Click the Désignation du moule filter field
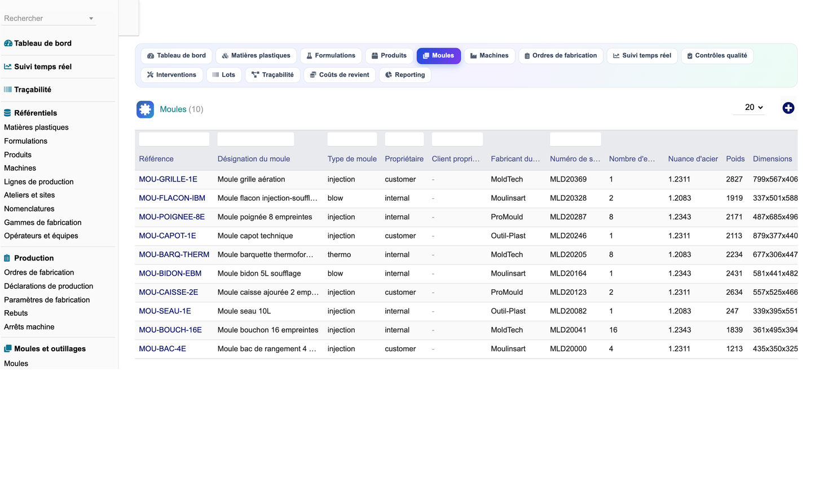Image resolution: width=815 pixels, height=504 pixels. [255, 139]
